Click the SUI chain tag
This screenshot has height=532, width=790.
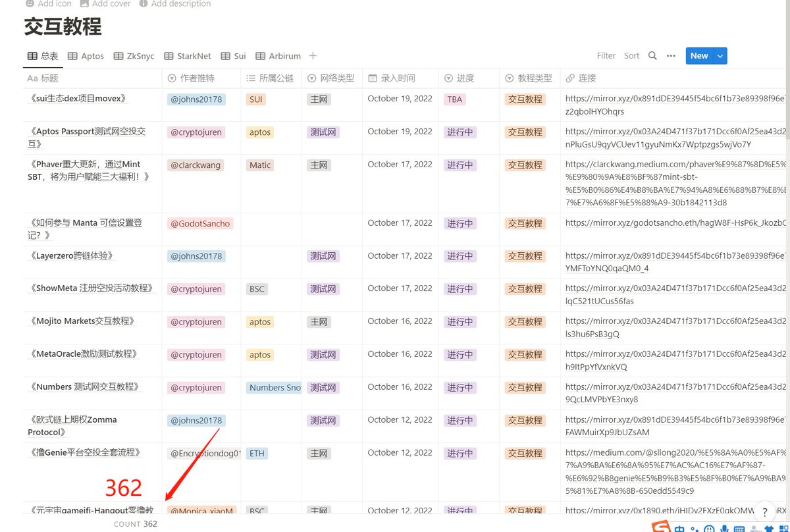point(257,99)
